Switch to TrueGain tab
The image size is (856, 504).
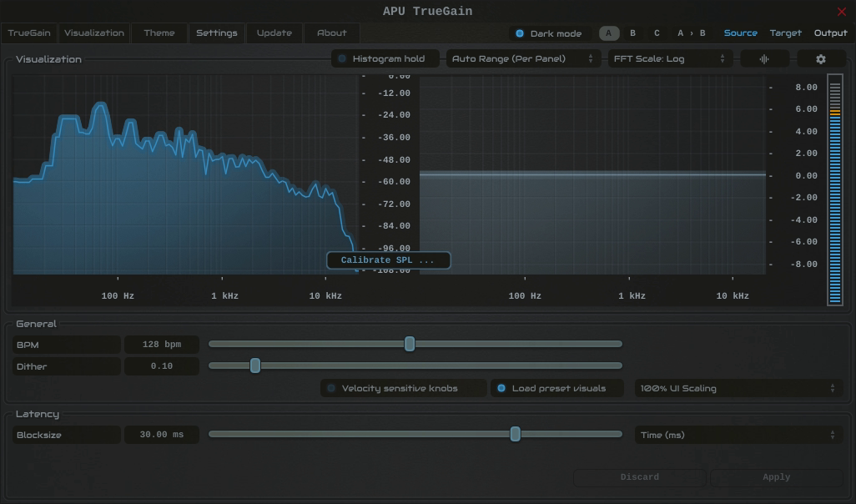pos(29,33)
